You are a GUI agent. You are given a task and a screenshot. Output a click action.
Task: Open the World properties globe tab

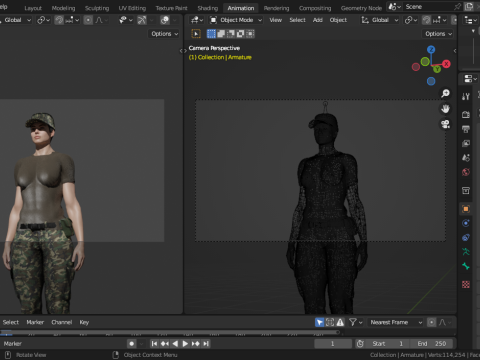(466, 172)
